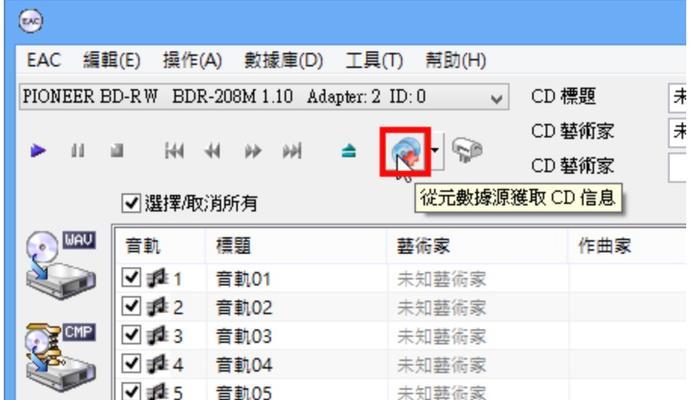Click 未知藝術家 in track 3 row

pyautogui.click(x=441, y=337)
